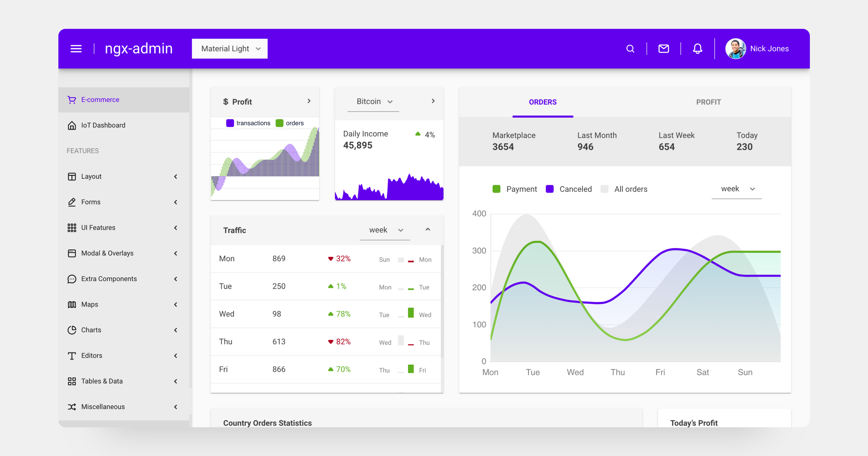Open search via magnifier icon
This screenshot has height=456, width=868.
click(630, 48)
